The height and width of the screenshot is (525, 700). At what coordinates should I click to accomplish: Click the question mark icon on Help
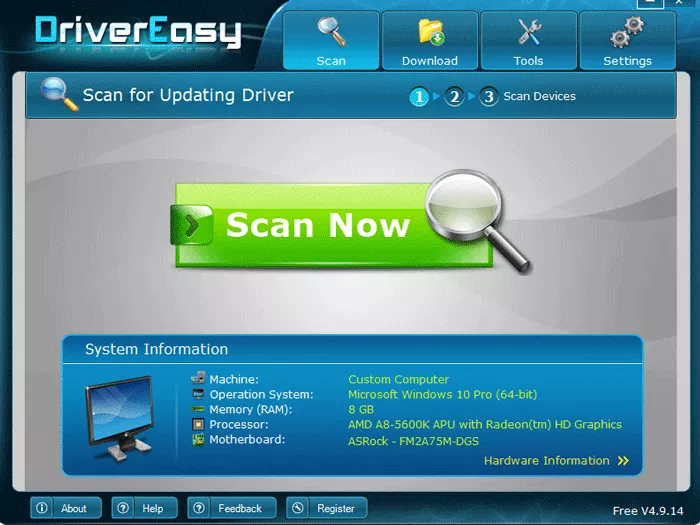click(x=123, y=508)
